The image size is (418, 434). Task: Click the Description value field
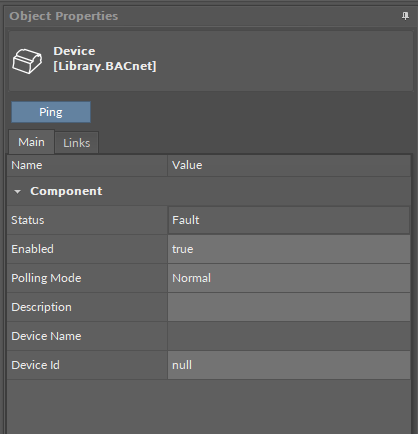click(289, 307)
